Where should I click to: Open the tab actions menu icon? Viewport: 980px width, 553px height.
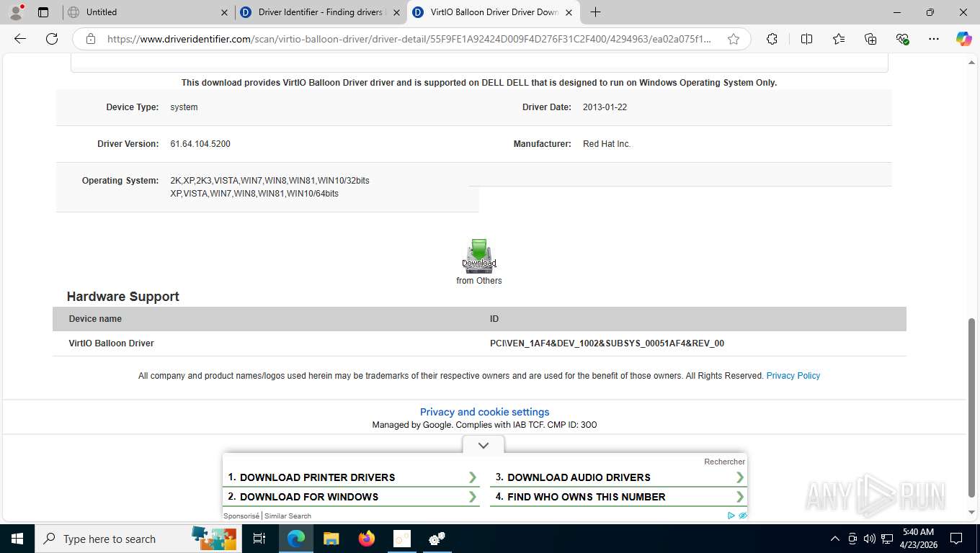pos(43,12)
